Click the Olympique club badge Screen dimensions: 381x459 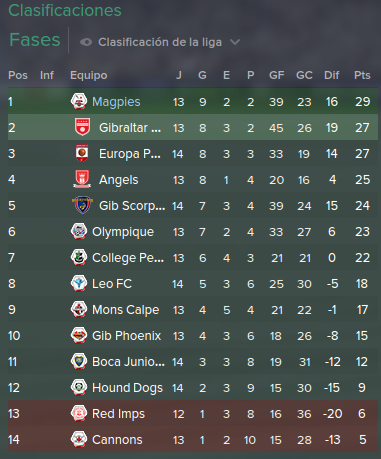click(79, 231)
